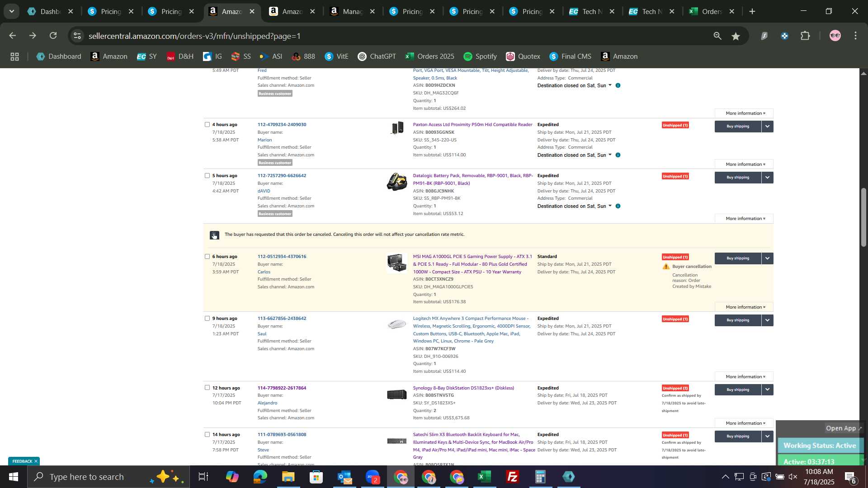Open Calculator from the taskbar

(541, 477)
